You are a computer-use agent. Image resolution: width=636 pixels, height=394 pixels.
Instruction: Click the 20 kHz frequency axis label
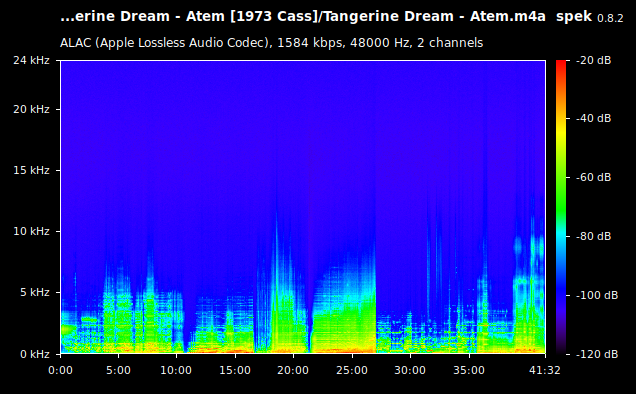pyautogui.click(x=31, y=109)
